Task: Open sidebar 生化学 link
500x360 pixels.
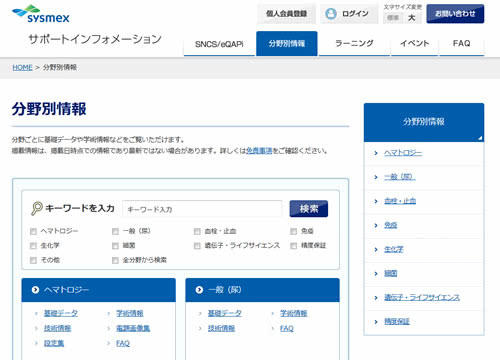Action: (x=394, y=250)
